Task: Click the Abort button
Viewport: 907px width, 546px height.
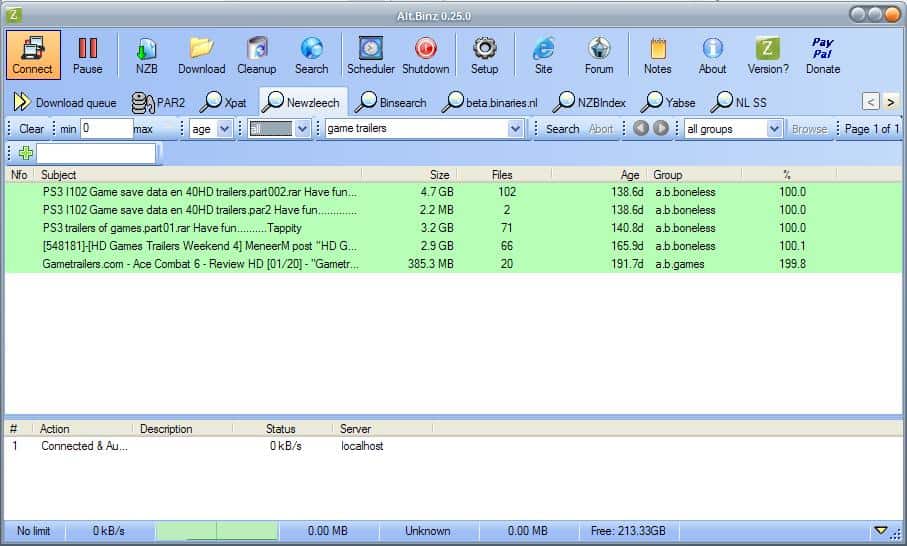Action: (600, 128)
